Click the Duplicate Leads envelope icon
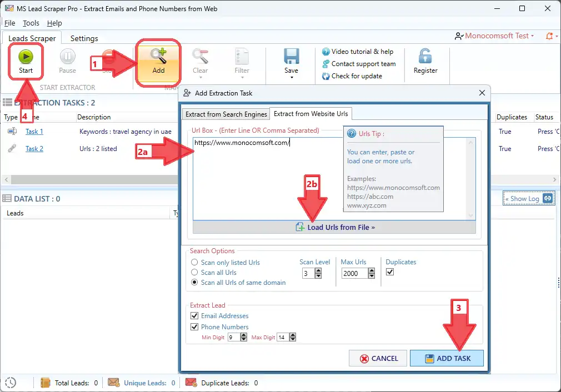 191,383
